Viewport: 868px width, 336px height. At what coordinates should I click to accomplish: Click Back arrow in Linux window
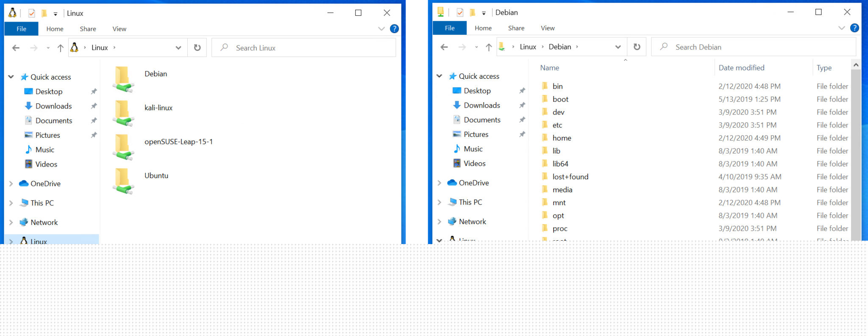click(16, 48)
